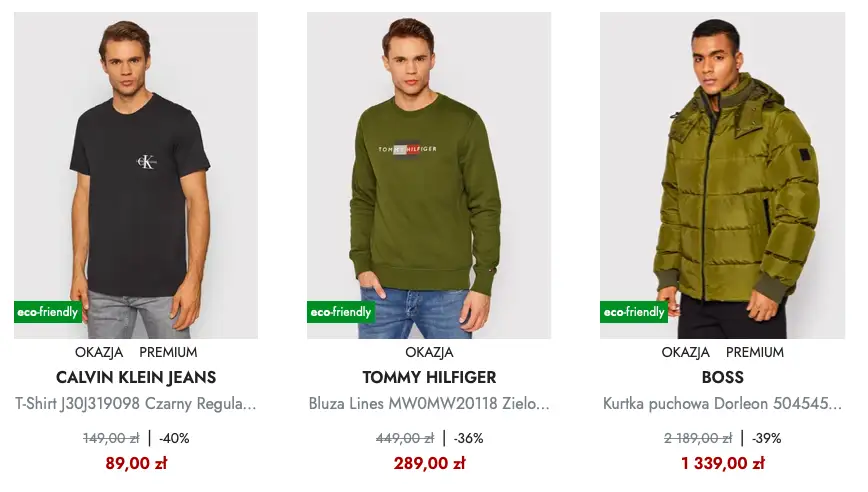
Task: Click the TOMMY HILFIGER brand name
Action: (x=429, y=378)
